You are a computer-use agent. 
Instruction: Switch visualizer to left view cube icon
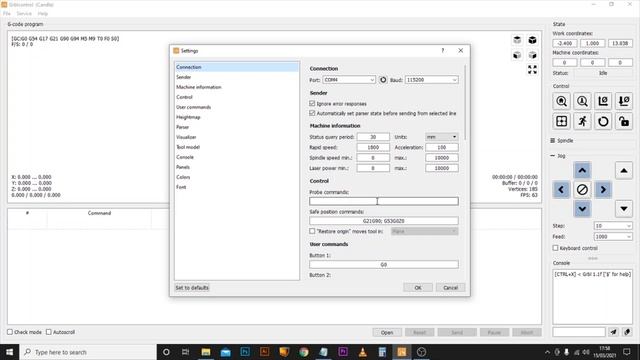tap(532, 55)
